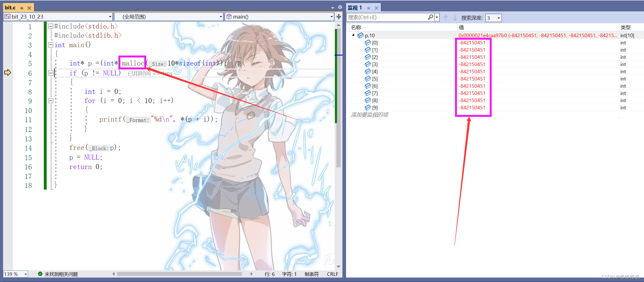Click the 值 column header
This screenshot has width=644, height=282.
pyautogui.click(x=461, y=27)
